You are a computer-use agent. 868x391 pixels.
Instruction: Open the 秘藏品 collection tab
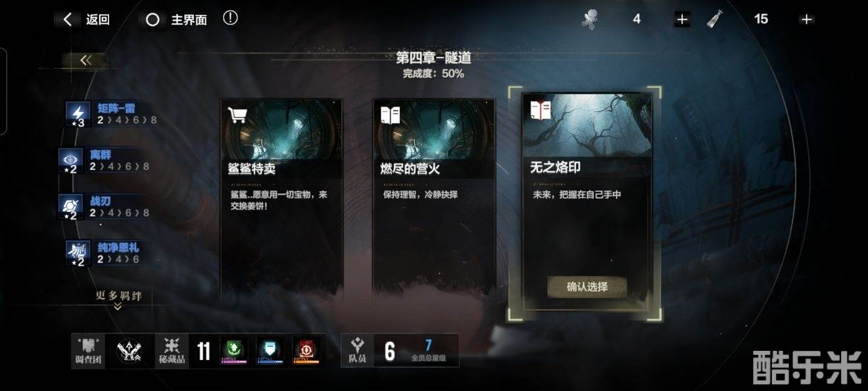(173, 351)
